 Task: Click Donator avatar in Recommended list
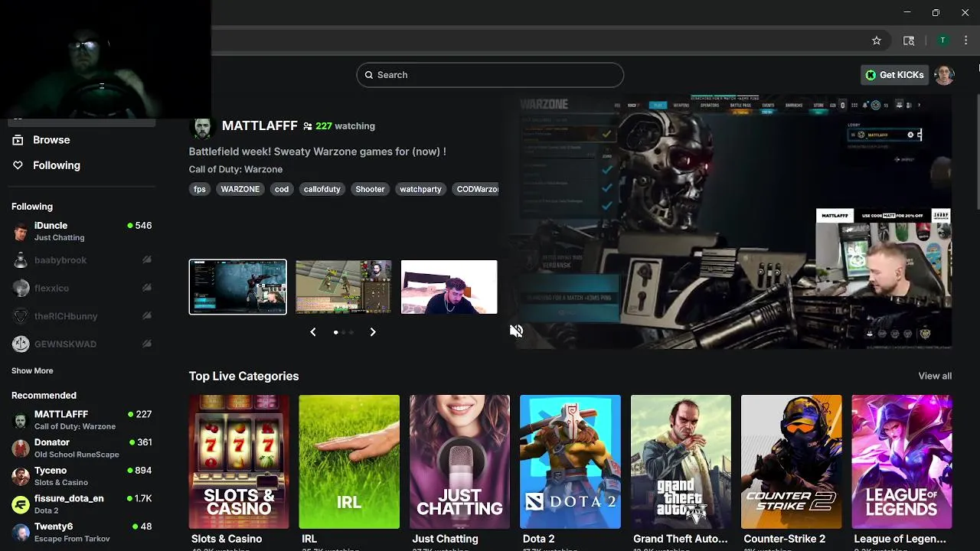[x=21, y=448]
